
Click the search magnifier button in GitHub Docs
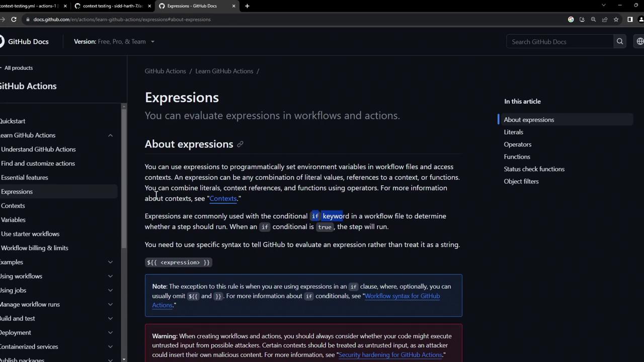(x=620, y=42)
